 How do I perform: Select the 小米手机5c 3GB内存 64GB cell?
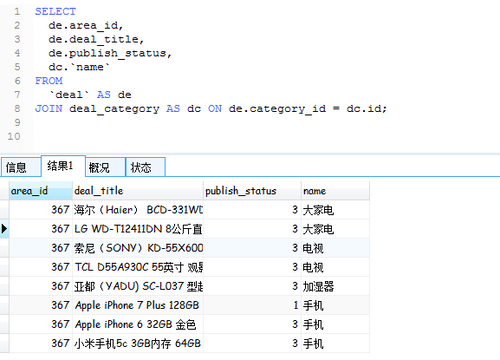point(138,343)
